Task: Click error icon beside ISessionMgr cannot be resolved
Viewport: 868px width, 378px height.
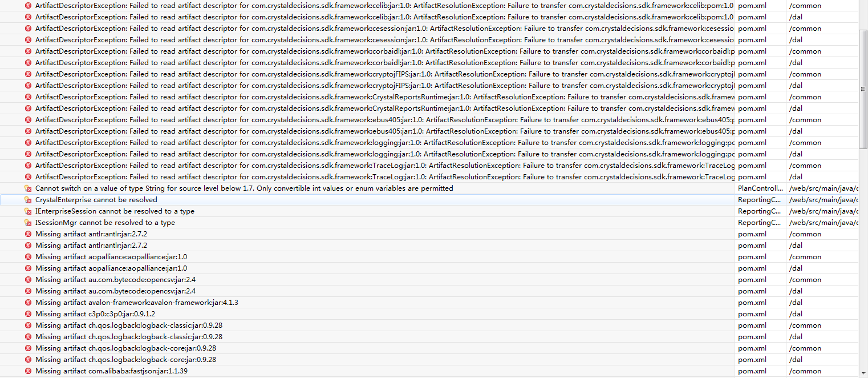Action: point(28,223)
